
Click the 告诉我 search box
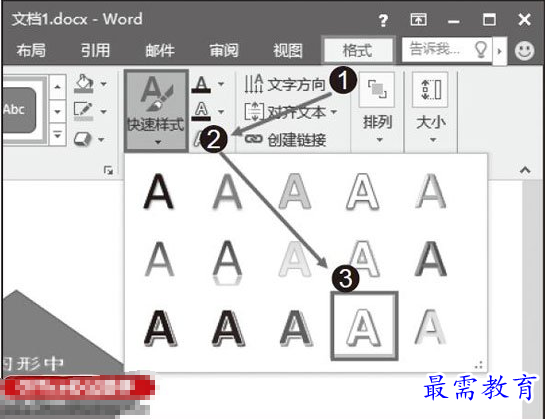(447, 50)
